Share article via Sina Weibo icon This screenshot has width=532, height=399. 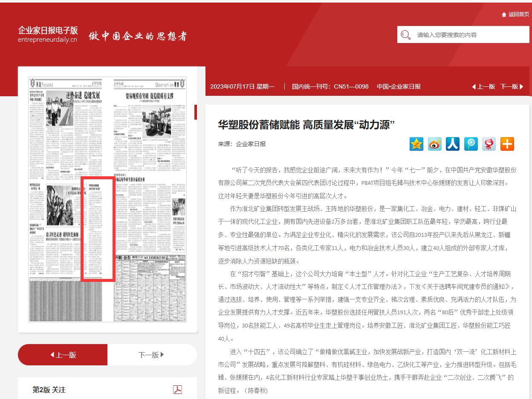tap(435, 144)
